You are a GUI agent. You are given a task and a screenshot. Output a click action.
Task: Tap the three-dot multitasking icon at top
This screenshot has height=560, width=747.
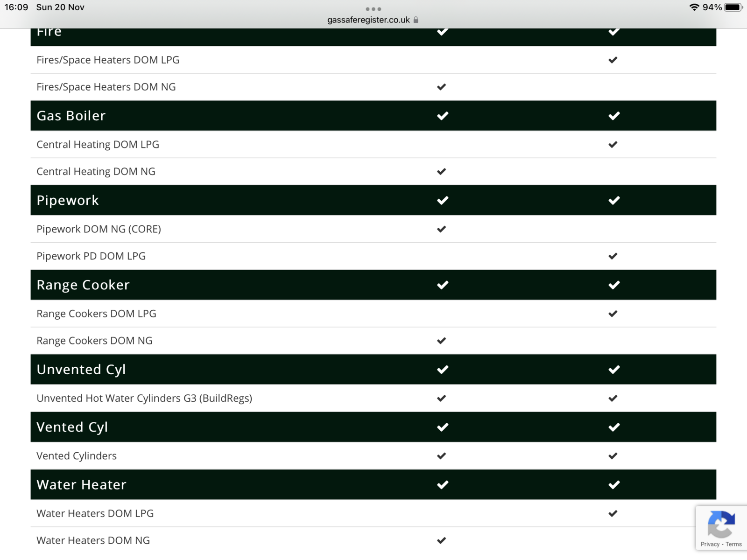click(x=373, y=9)
